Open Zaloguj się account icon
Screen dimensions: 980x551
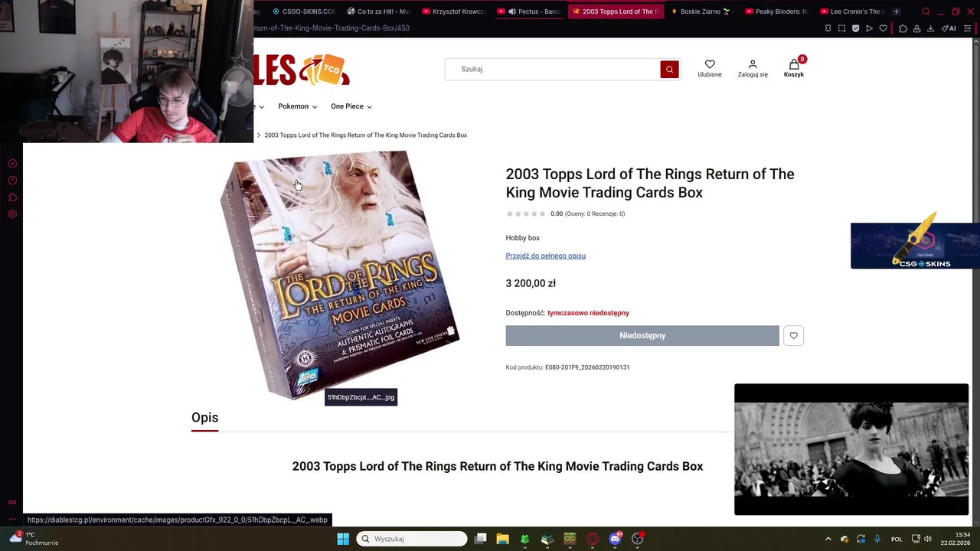[753, 68]
